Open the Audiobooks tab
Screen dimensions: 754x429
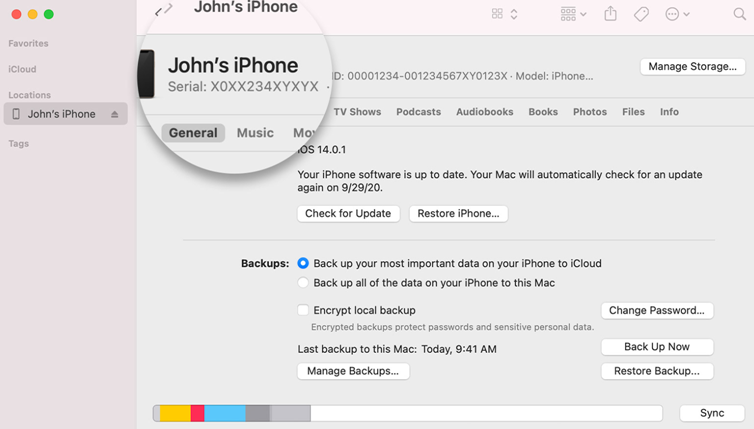click(x=485, y=112)
